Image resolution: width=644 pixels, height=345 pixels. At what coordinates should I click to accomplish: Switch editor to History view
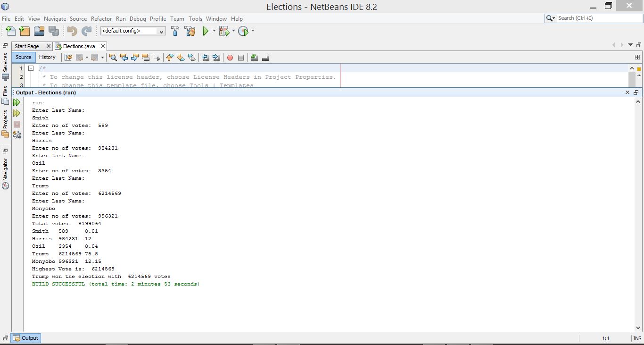(x=47, y=57)
